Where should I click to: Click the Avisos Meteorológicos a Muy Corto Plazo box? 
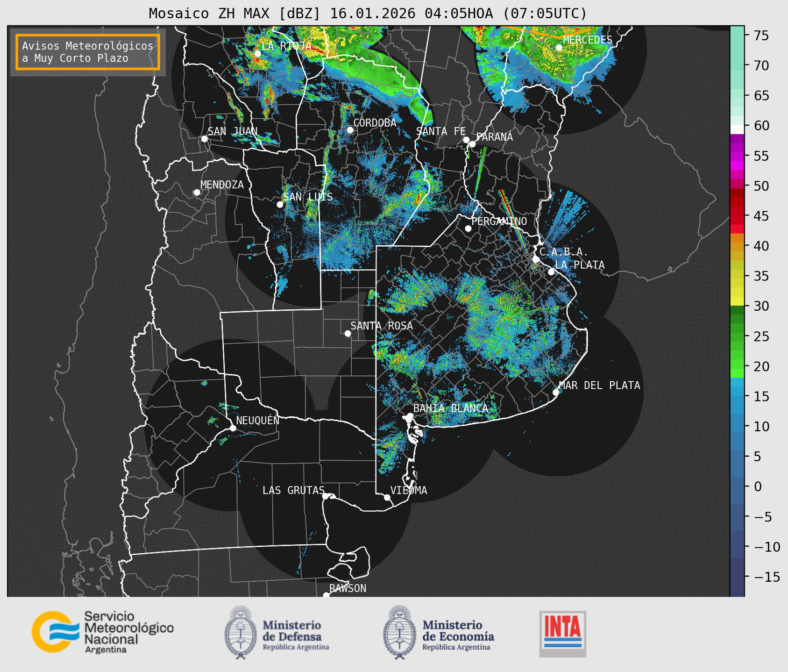[x=88, y=52]
